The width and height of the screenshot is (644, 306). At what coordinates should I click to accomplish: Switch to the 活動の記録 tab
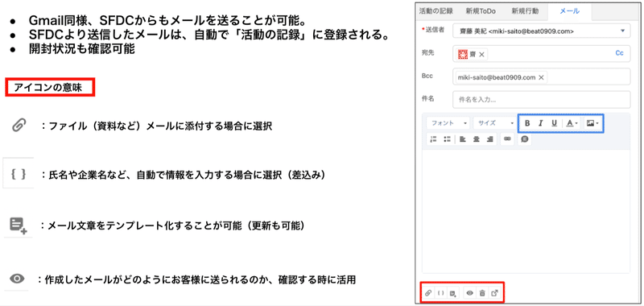click(x=436, y=11)
